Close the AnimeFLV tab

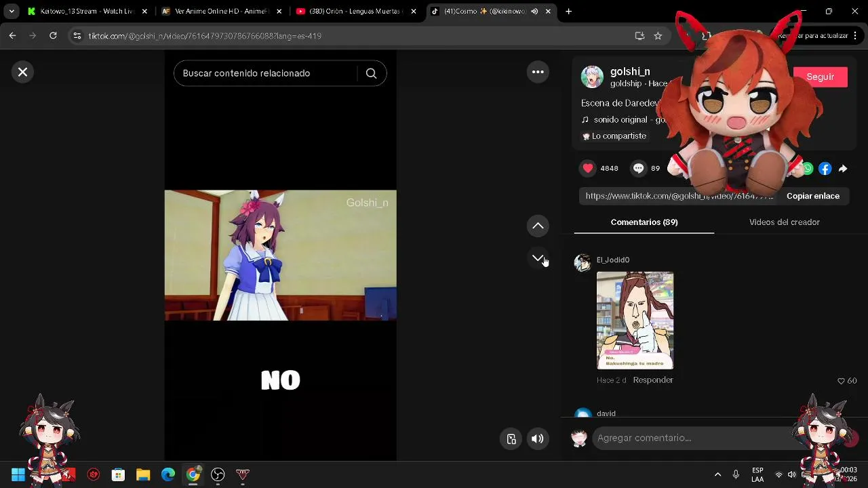click(279, 12)
